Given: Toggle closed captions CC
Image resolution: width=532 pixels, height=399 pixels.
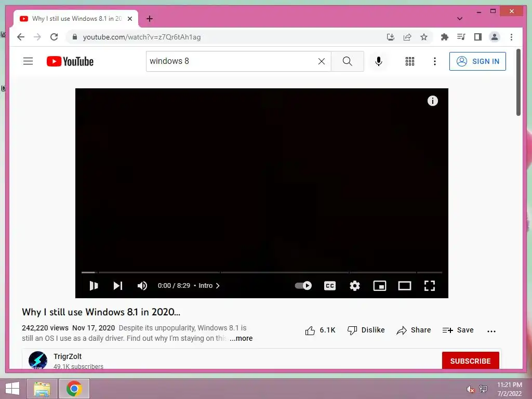Looking at the screenshot, I should click(330, 286).
